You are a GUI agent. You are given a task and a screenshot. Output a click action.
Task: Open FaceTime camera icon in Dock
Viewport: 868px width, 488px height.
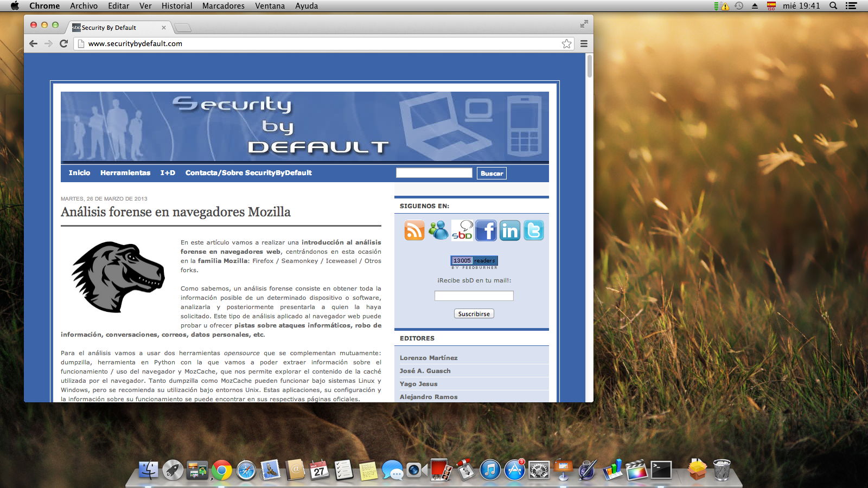tap(417, 470)
